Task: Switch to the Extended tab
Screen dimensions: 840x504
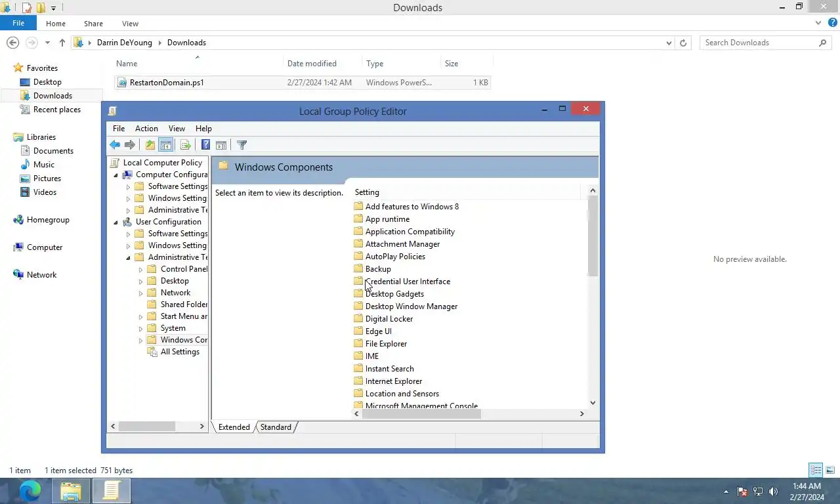Action: [234, 427]
